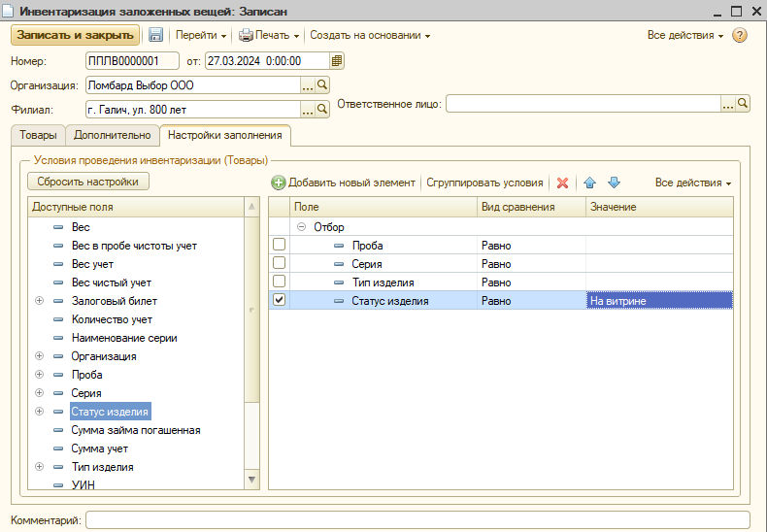Click Добавить новый элемент button text
This screenshot has width=767, height=532.
pos(351,183)
